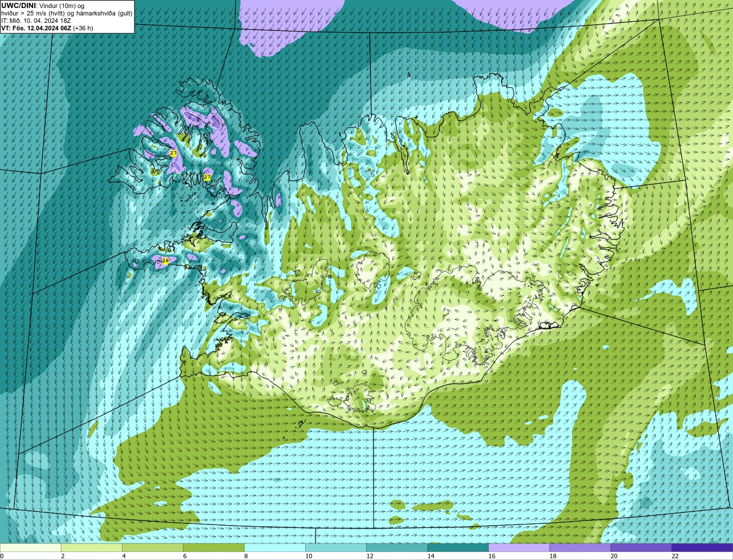
Task: Select the darkest purple swatch above 22 m/s
Action: pyautogui.click(x=702, y=547)
